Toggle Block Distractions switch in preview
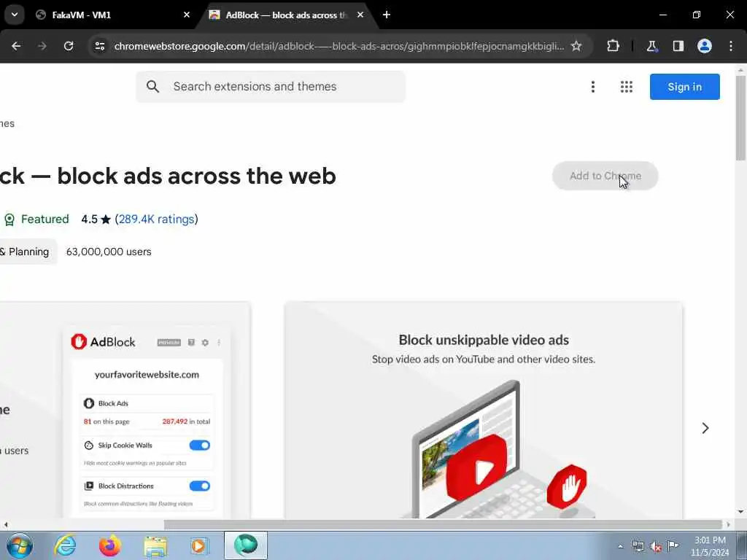Image resolution: width=747 pixels, height=560 pixels. pyautogui.click(x=200, y=486)
